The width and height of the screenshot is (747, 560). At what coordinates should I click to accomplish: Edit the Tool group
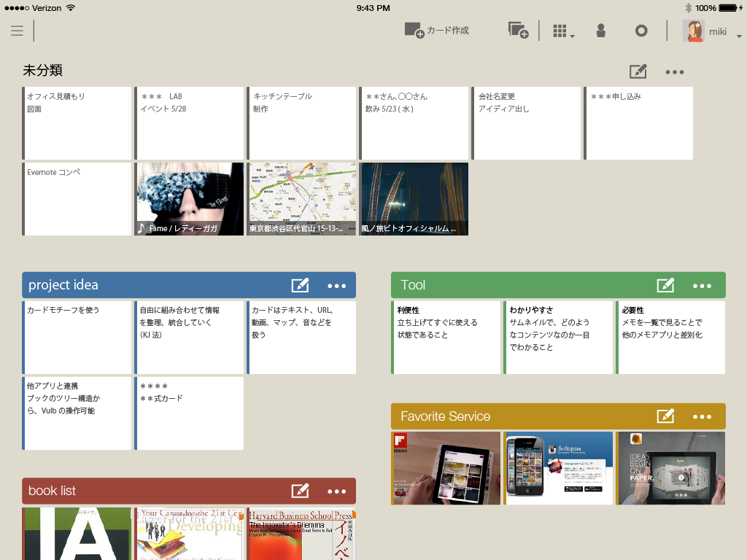pos(665,286)
